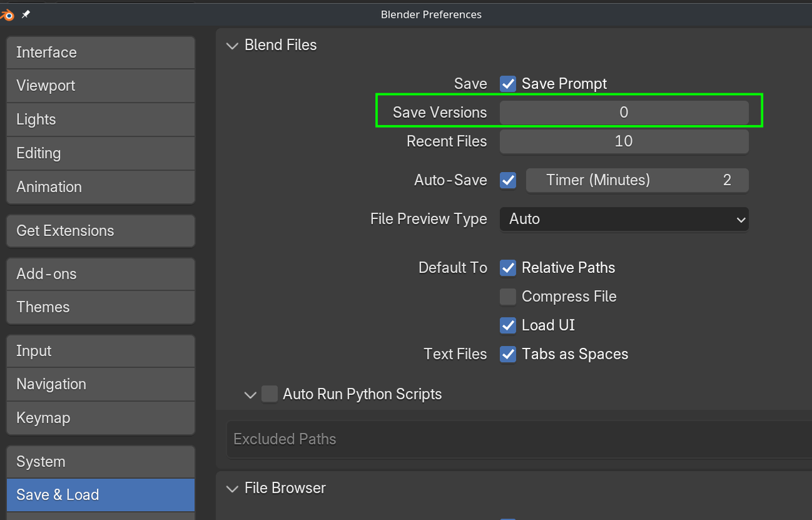Click the Save Versions number field
Image resolution: width=812 pixels, height=520 pixels.
[624, 112]
